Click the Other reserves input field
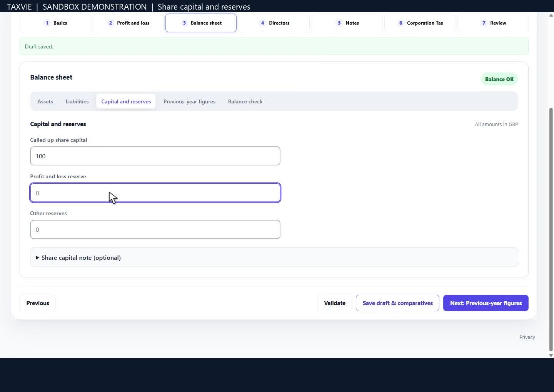 (155, 229)
